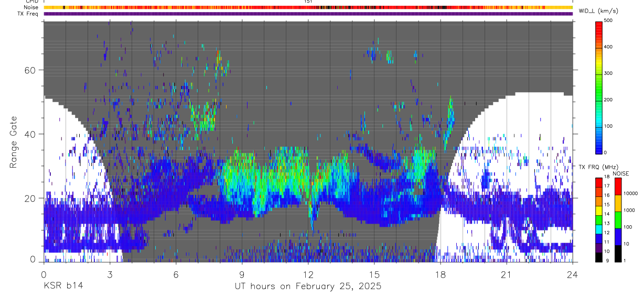Select the 40 tick on Range Gate axis
The width and height of the screenshot is (644, 297).
coord(30,134)
